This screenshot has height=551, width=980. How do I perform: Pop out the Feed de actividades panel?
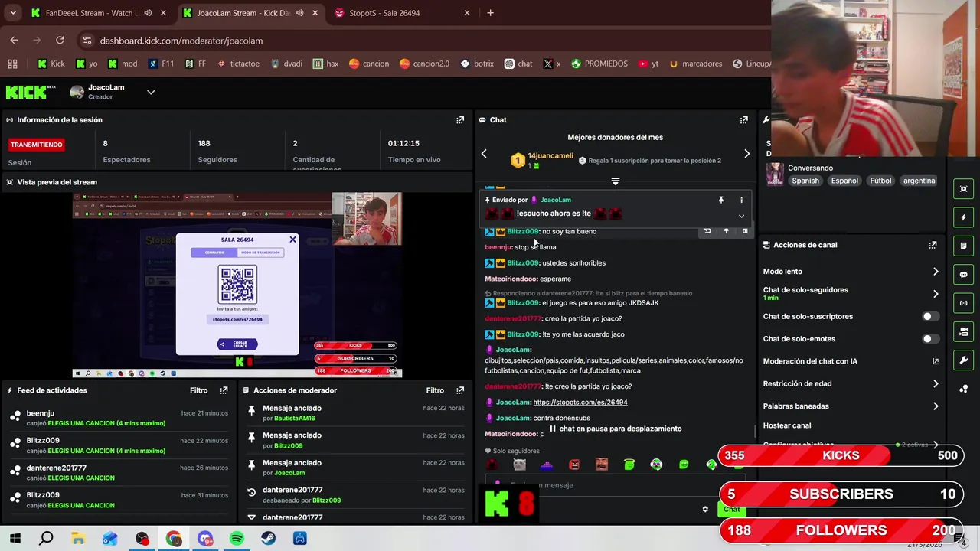224,390
